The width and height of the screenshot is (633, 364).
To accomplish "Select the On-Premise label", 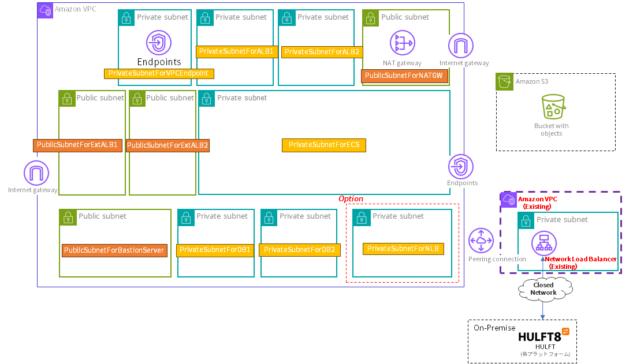I will tap(494, 328).
